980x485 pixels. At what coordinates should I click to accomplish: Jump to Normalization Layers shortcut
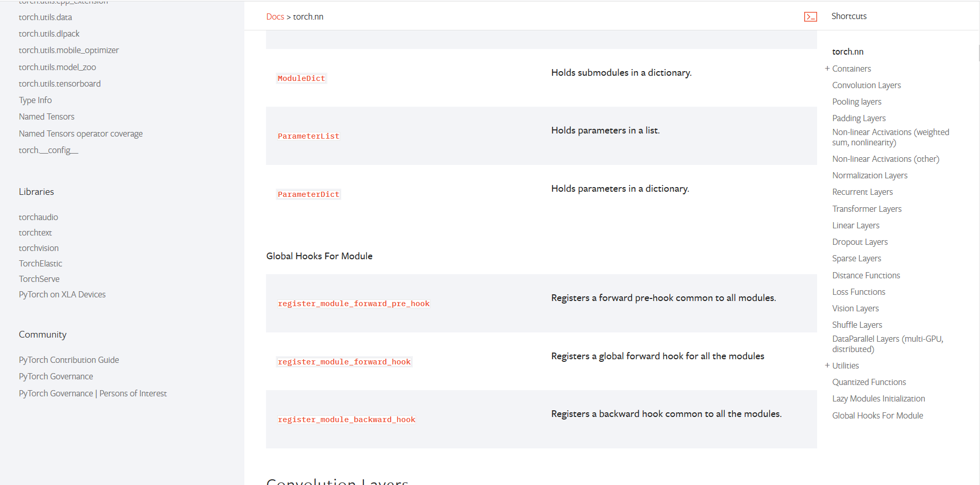click(x=869, y=175)
